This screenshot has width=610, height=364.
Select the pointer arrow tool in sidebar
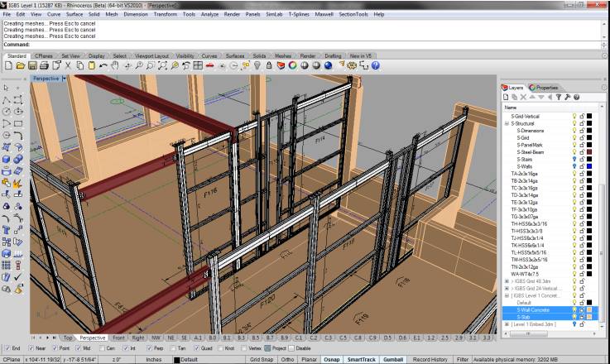point(7,88)
